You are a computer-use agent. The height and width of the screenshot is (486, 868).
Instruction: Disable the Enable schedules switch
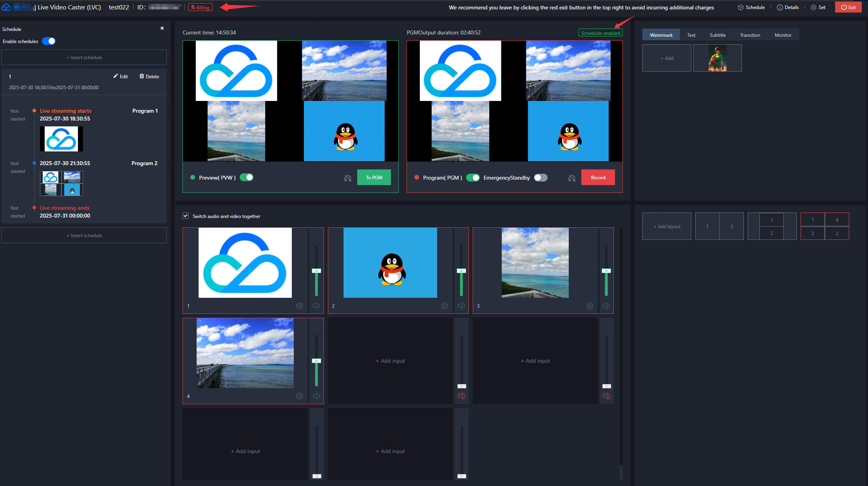[x=49, y=41]
